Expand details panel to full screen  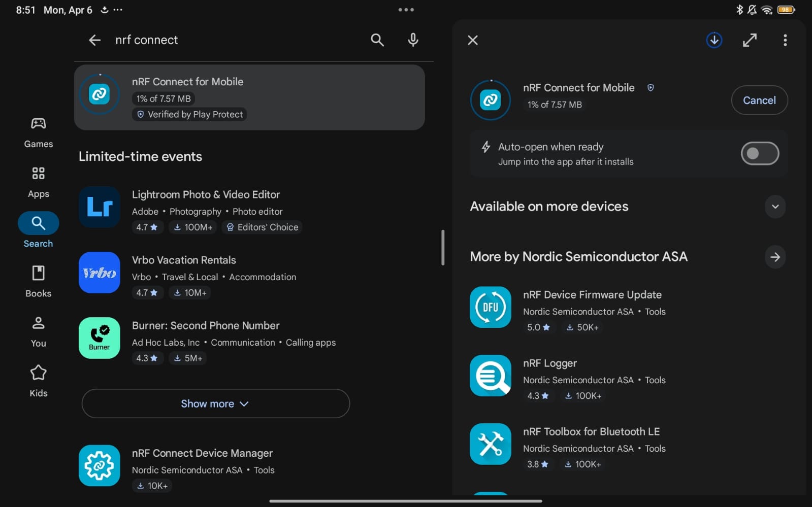[750, 40]
